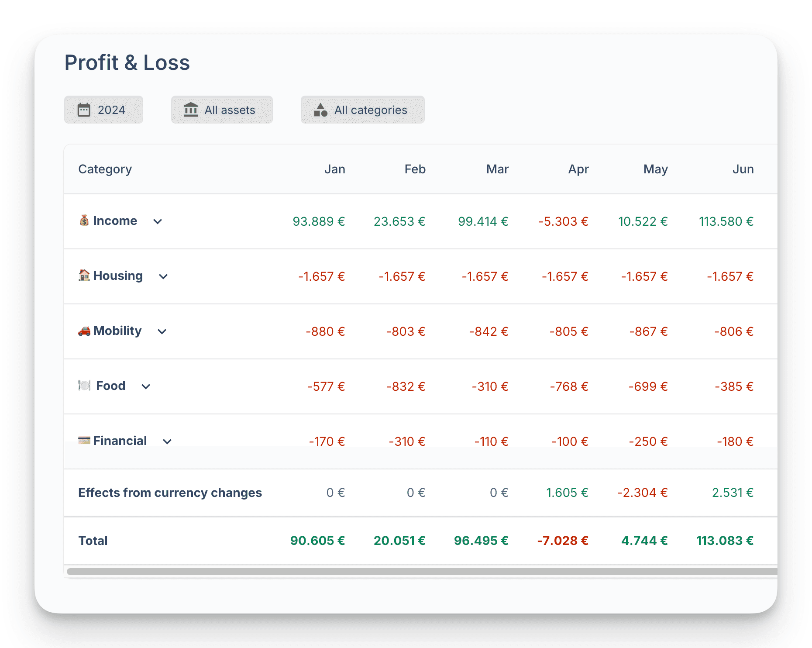The height and width of the screenshot is (648, 812).
Task: Open the 2024 year filter
Action: coord(103,110)
